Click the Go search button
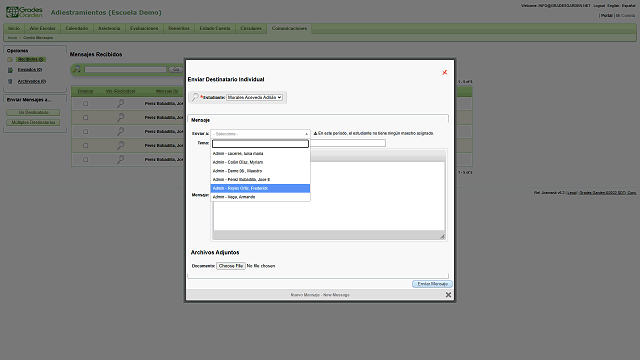 pyautogui.click(x=176, y=69)
